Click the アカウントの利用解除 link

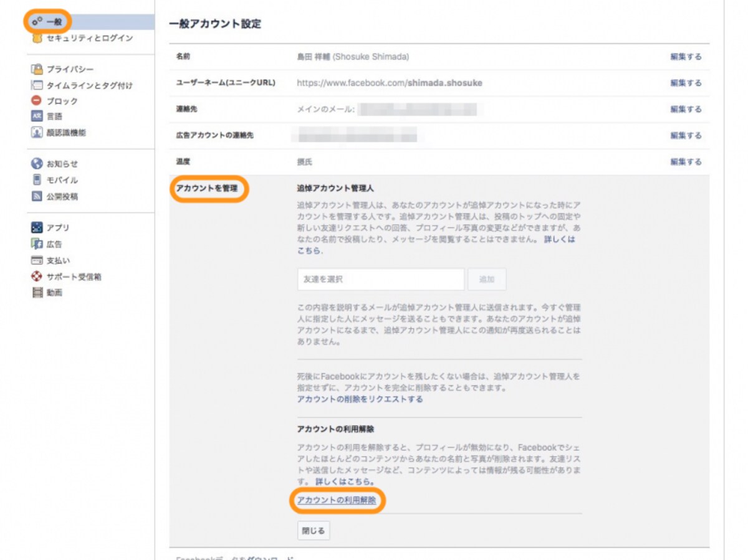pyautogui.click(x=337, y=500)
